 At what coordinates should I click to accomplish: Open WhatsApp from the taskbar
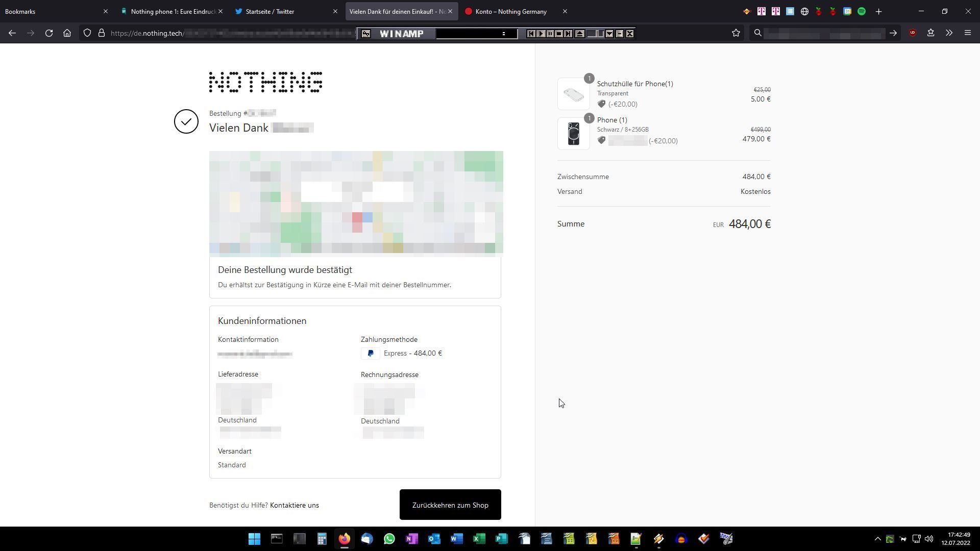(x=389, y=539)
